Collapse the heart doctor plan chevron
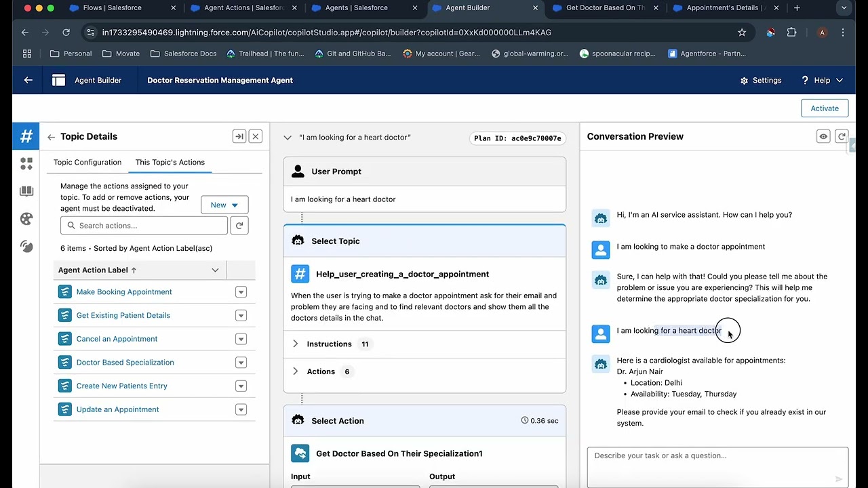This screenshot has width=868, height=488. (288, 138)
